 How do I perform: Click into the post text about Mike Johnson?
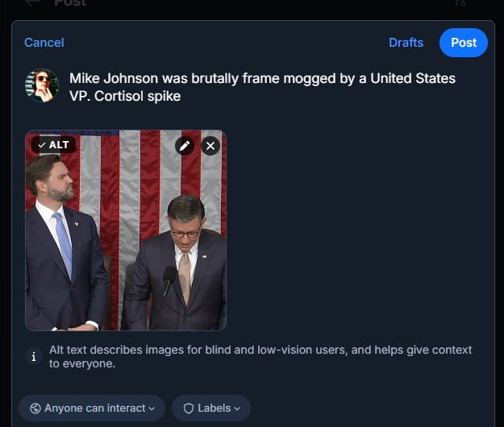(x=262, y=87)
